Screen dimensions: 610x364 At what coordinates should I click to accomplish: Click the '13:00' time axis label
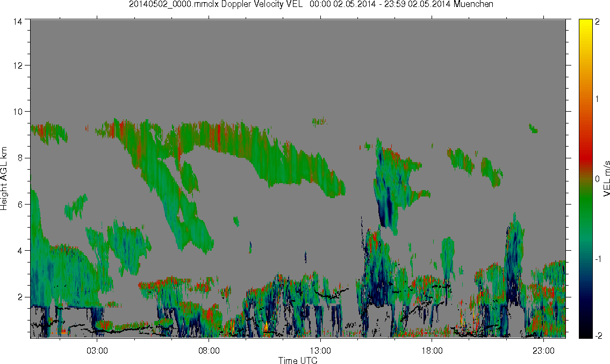point(320,351)
